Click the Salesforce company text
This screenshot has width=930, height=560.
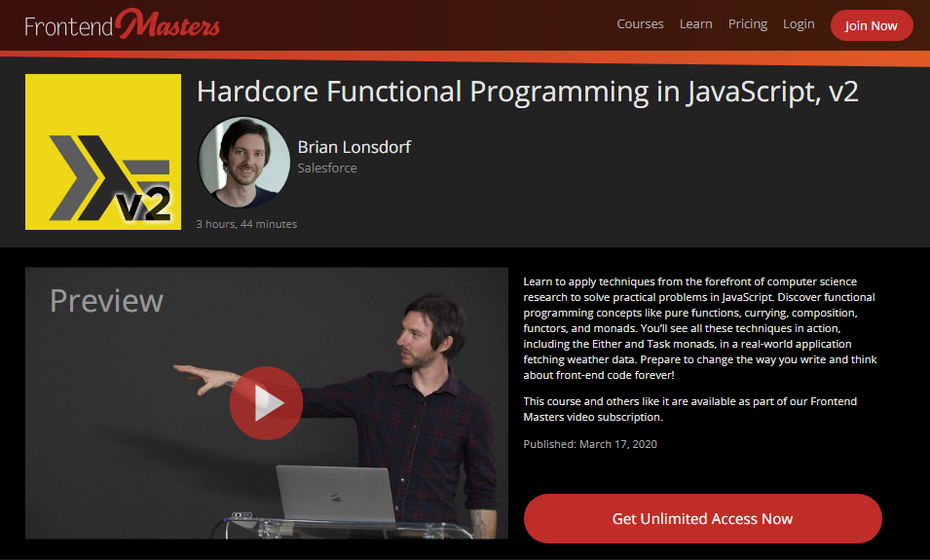pos(327,168)
